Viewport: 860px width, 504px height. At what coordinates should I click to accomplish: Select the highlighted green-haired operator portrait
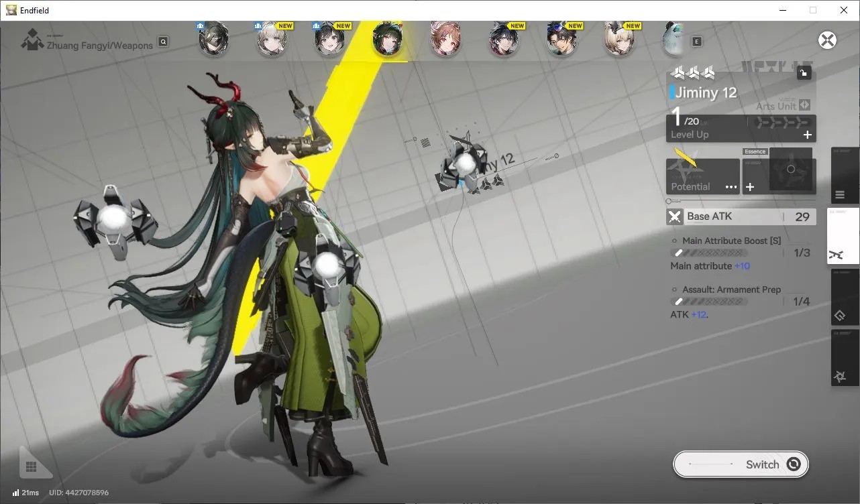tap(388, 39)
